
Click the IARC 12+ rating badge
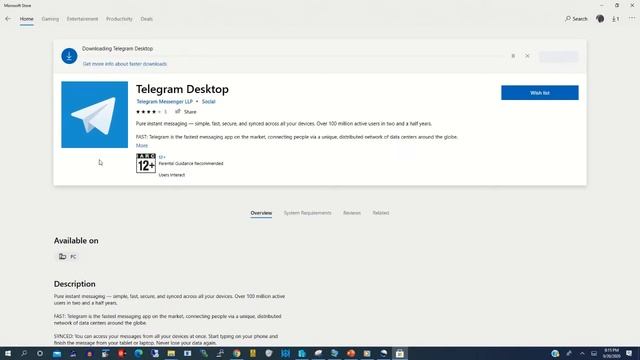click(x=146, y=163)
